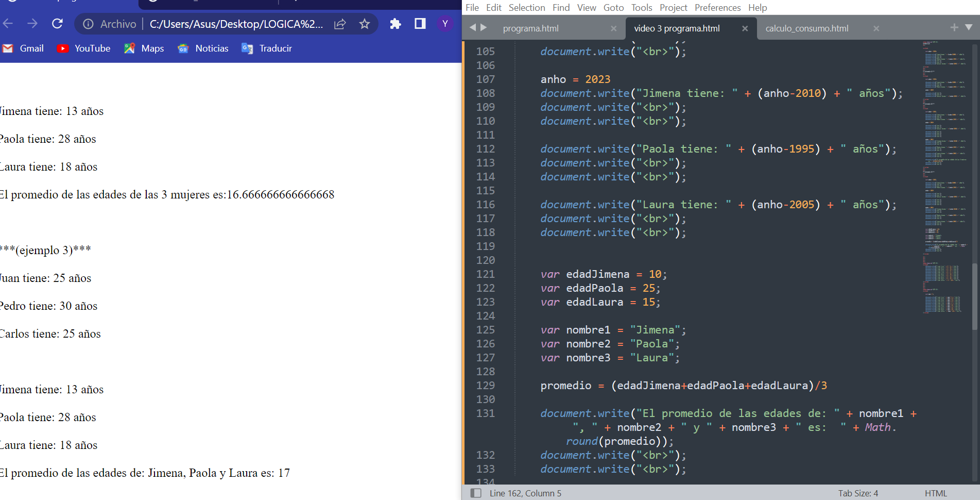Click the 'var edadJimena = 10;' line
The width and height of the screenshot is (980, 500).
[x=604, y=274]
